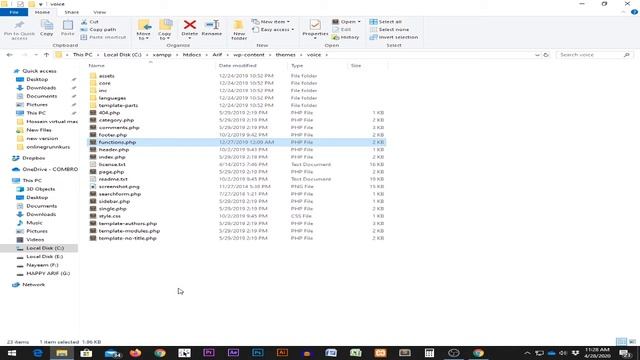Click Copy path in ribbon
Image resolution: width=640 pixels, height=360 pixels.
(x=98, y=29)
